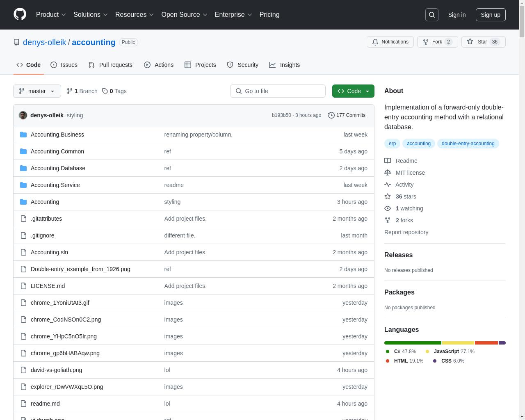This screenshot has width=525, height=420.
Task: Switch to the Actions tab
Action: click(x=159, y=65)
